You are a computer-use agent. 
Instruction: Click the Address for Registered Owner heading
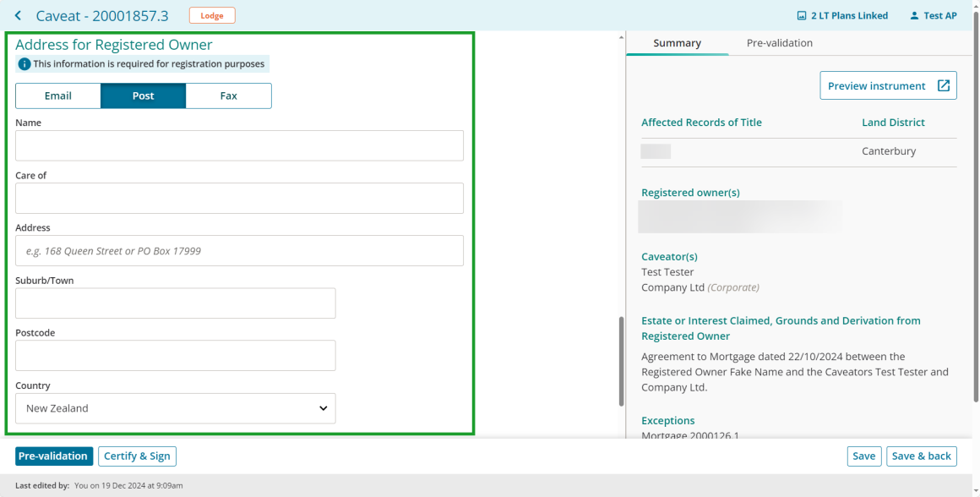coord(114,45)
